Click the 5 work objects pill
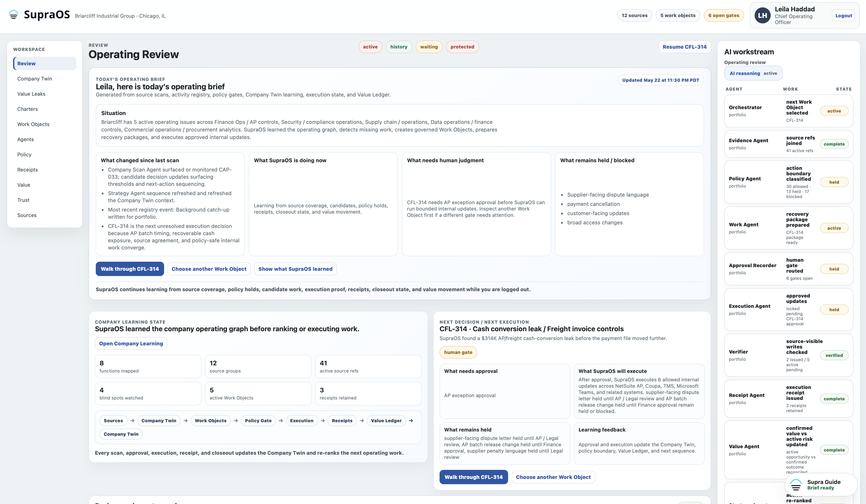 (x=678, y=15)
